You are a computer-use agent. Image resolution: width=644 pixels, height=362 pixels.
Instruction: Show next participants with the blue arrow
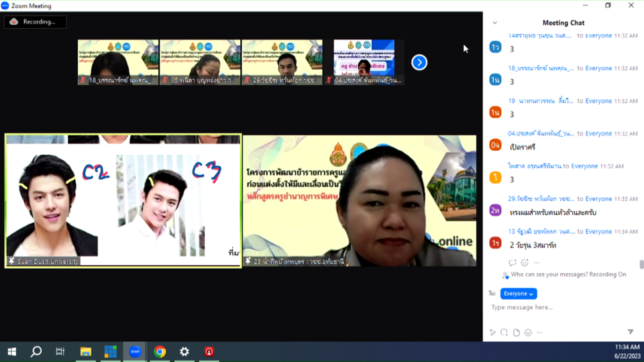[419, 62]
